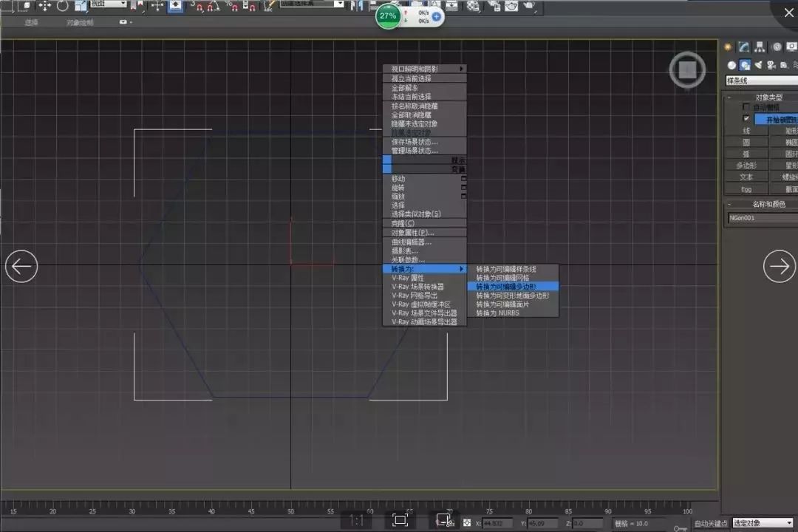Select the Geometry category sphere icon

point(731,65)
